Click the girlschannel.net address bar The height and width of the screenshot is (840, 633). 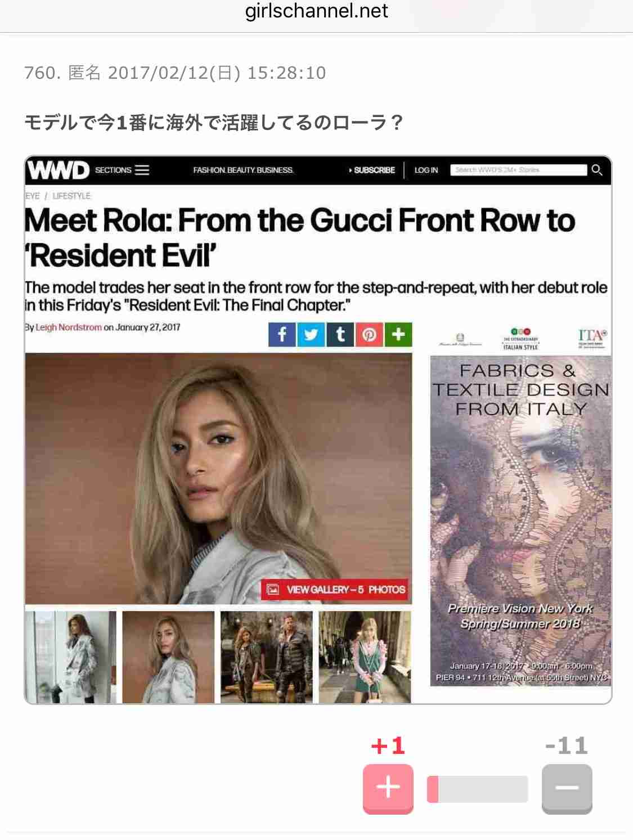click(316, 11)
